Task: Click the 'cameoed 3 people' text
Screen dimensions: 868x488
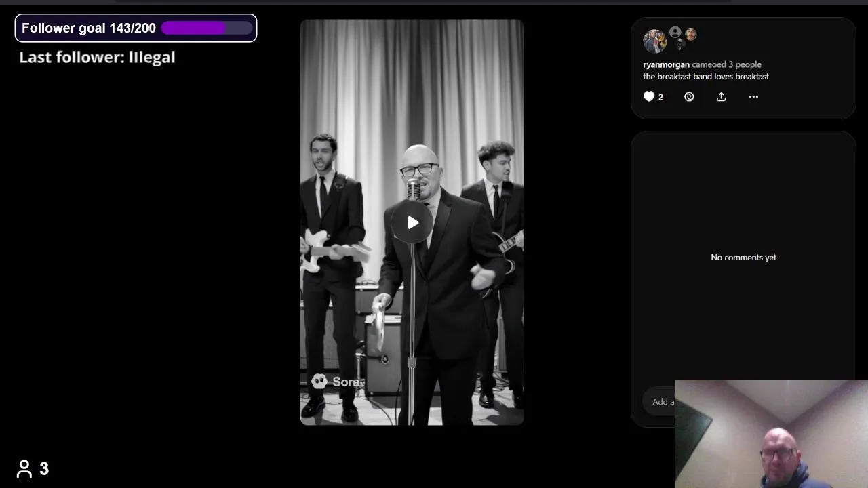Action: pyautogui.click(x=726, y=64)
